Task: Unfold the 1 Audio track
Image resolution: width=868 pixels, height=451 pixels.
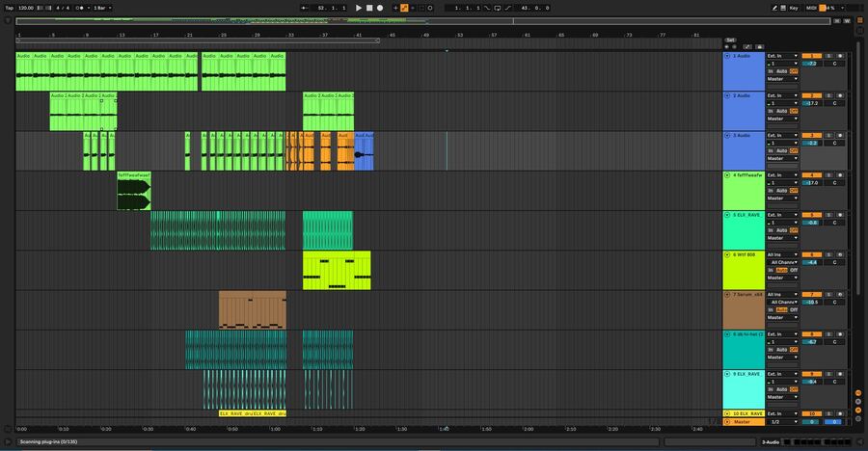Action: (727, 56)
